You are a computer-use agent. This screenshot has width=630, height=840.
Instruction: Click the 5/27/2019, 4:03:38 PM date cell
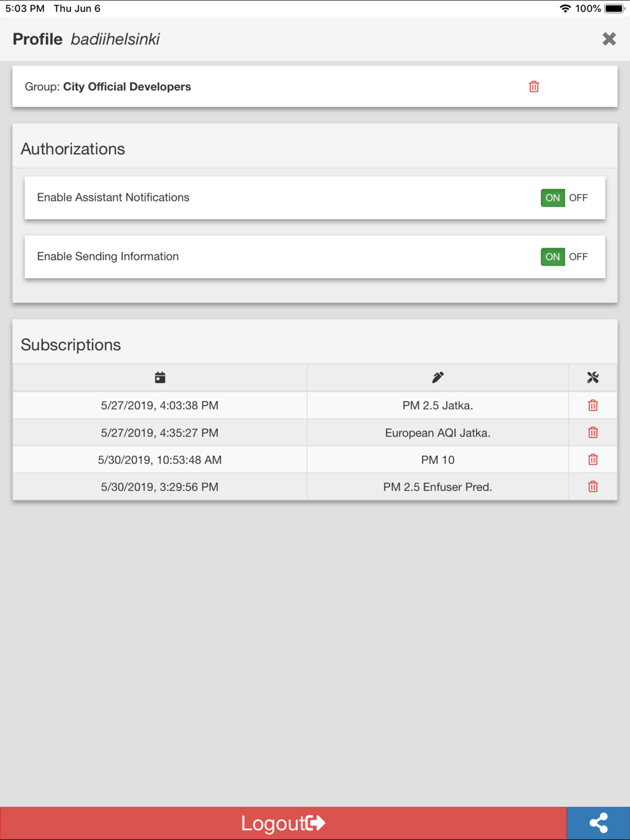pyautogui.click(x=160, y=406)
